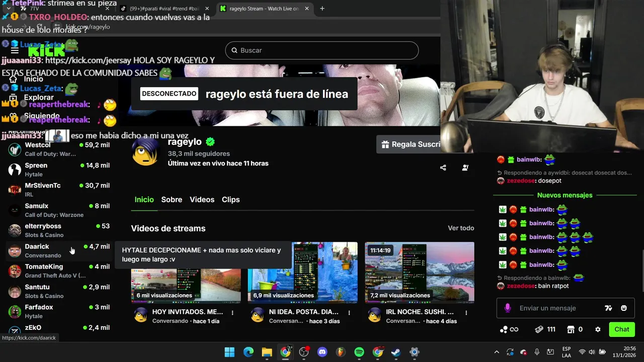Open Spotify from taskbar

pos(359,352)
